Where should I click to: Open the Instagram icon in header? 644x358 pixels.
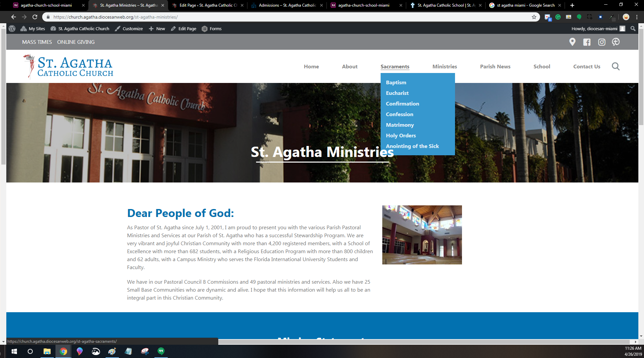click(601, 42)
